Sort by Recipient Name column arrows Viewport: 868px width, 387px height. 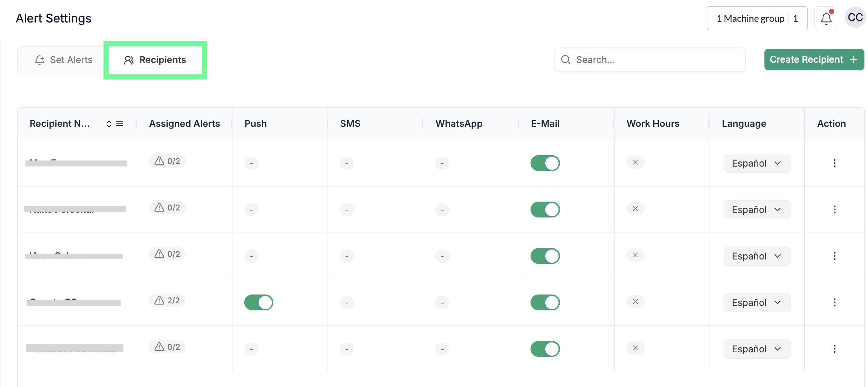[109, 124]
